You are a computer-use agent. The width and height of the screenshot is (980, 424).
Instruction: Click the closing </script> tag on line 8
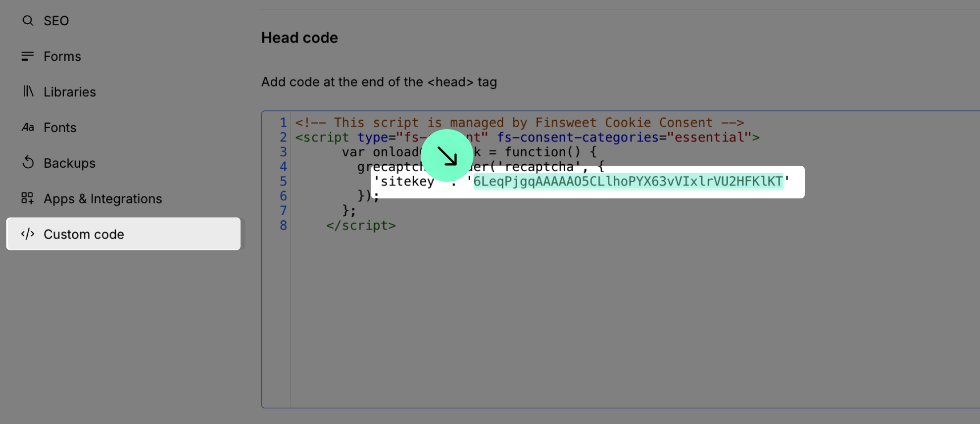[x=361, y=226]
